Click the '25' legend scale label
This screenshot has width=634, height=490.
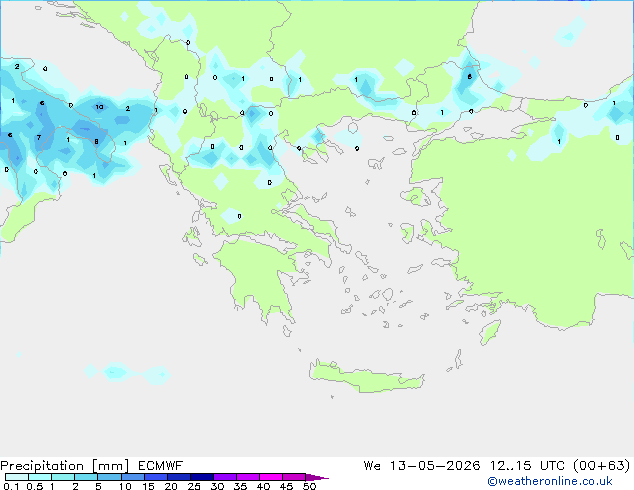click(194, 486)
